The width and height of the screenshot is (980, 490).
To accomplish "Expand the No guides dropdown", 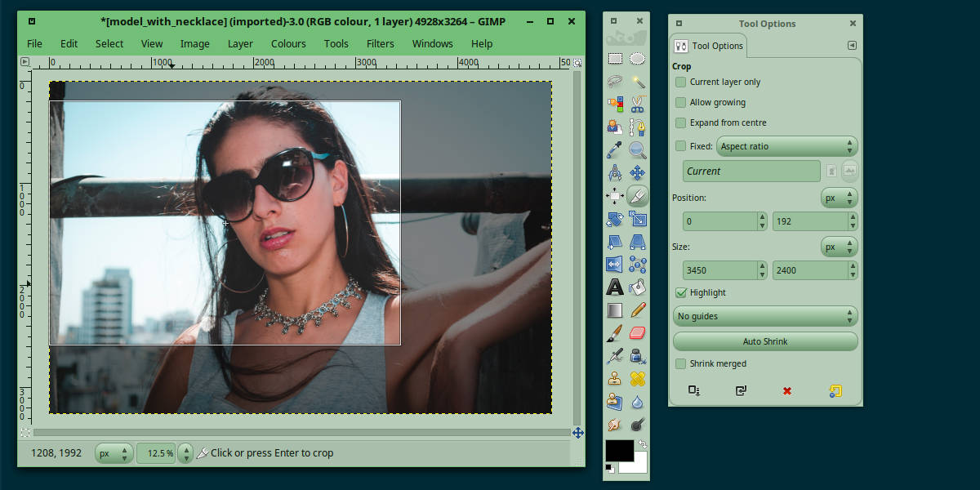I will tap(764, 316).
